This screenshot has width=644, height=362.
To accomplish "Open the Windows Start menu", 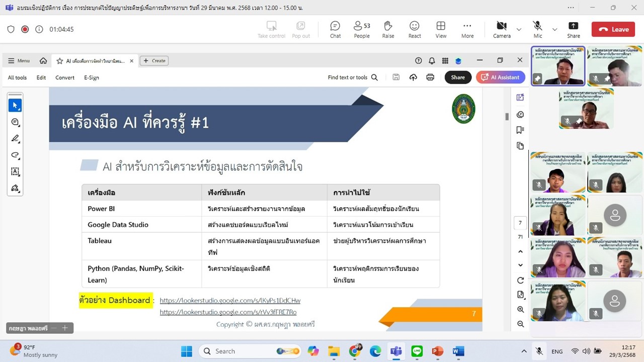I will (186, 351).
